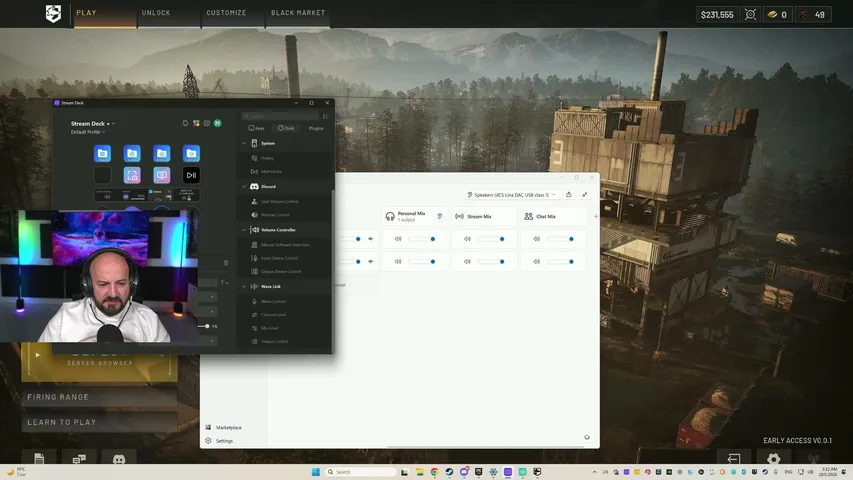Mute first channel in Stream Mix
Image resolution: width=853 pixels, height=480 pixels.
[x=467, y=239]
